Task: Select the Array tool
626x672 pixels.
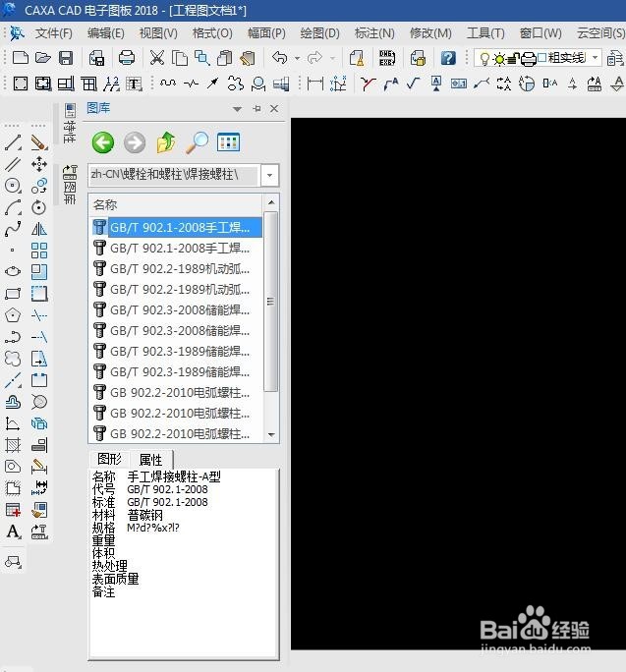Action: tap(39, 251)
